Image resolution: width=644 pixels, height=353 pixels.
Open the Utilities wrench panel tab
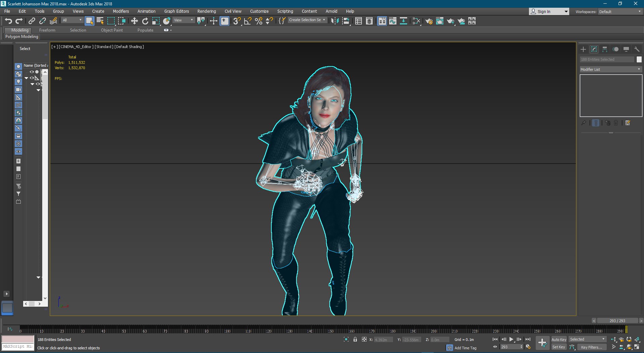tap(637, 49)
